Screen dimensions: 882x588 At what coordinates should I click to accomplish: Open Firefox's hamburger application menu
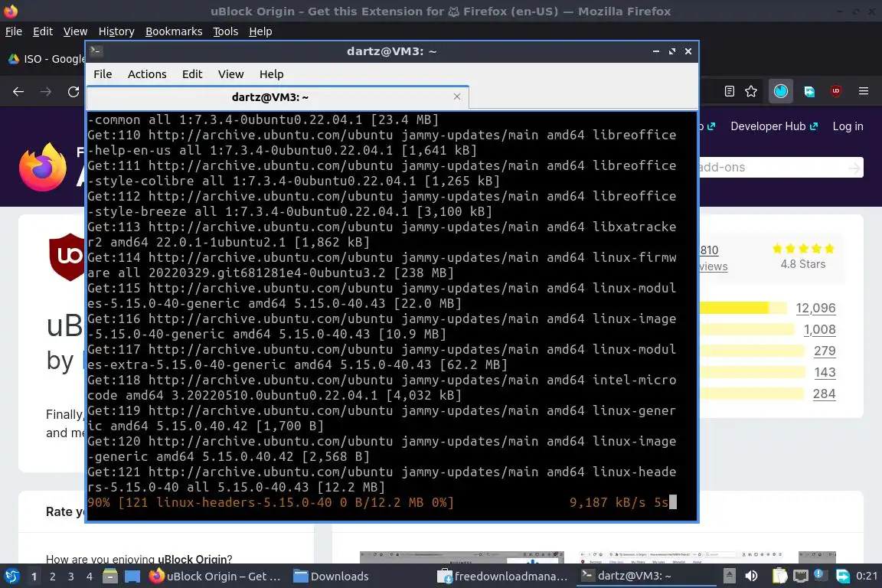(864, 91)
